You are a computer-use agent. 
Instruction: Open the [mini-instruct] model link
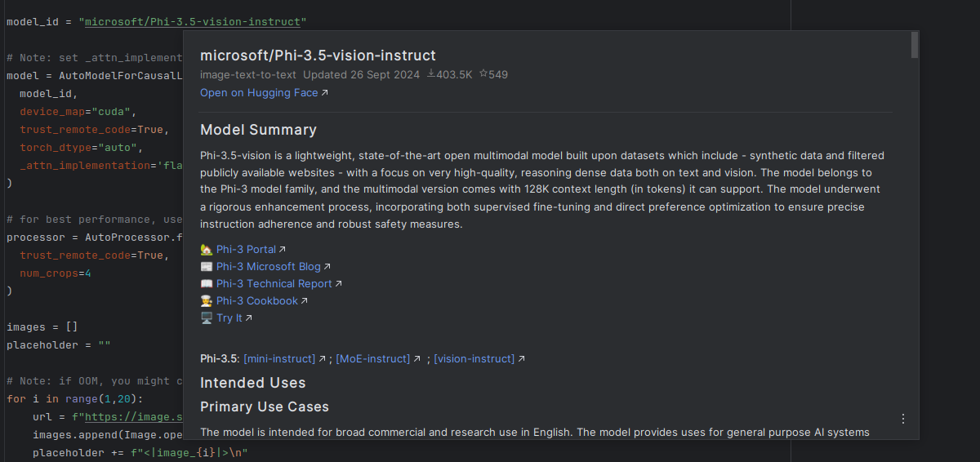point(279,359)
